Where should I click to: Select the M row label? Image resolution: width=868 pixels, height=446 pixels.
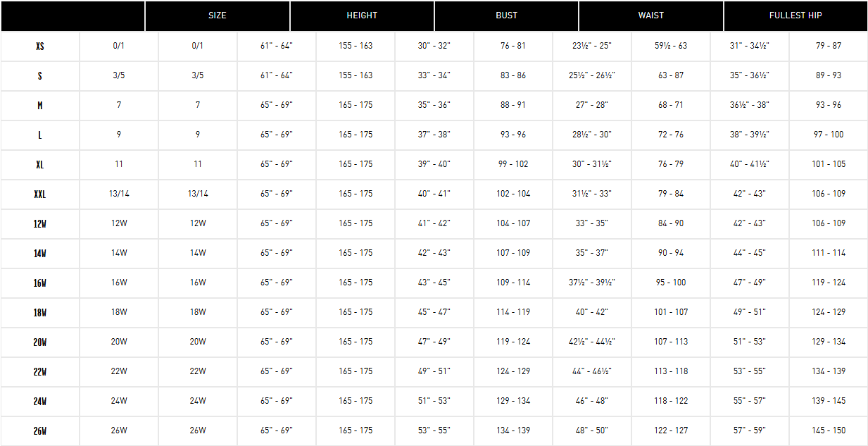click(40, 105)
